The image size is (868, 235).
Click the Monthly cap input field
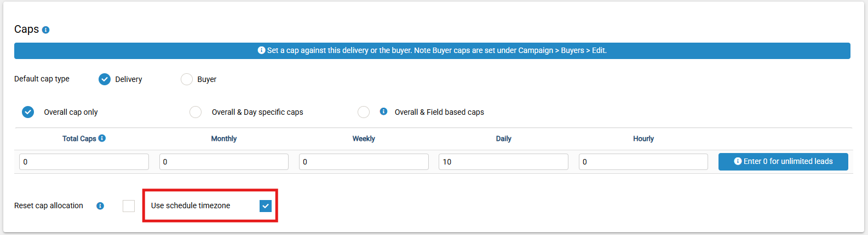pyautogui.click(x=224, y=162)
